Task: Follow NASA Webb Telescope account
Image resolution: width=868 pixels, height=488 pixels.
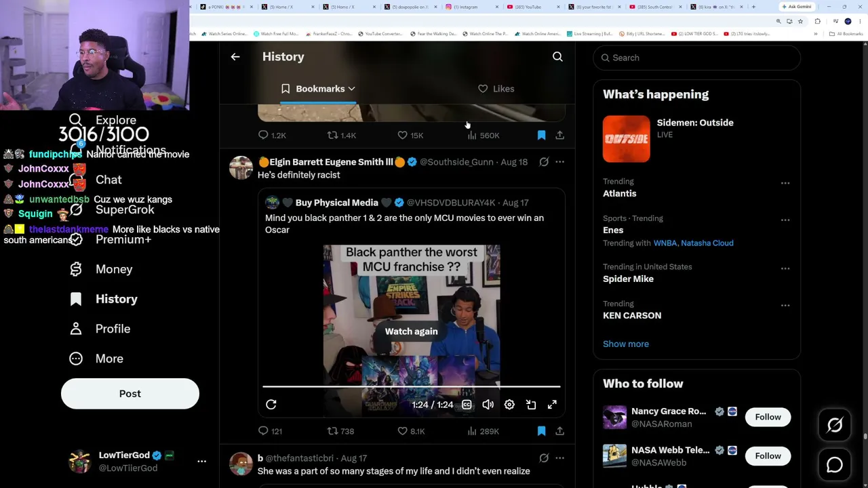Action: coord(768,456)
